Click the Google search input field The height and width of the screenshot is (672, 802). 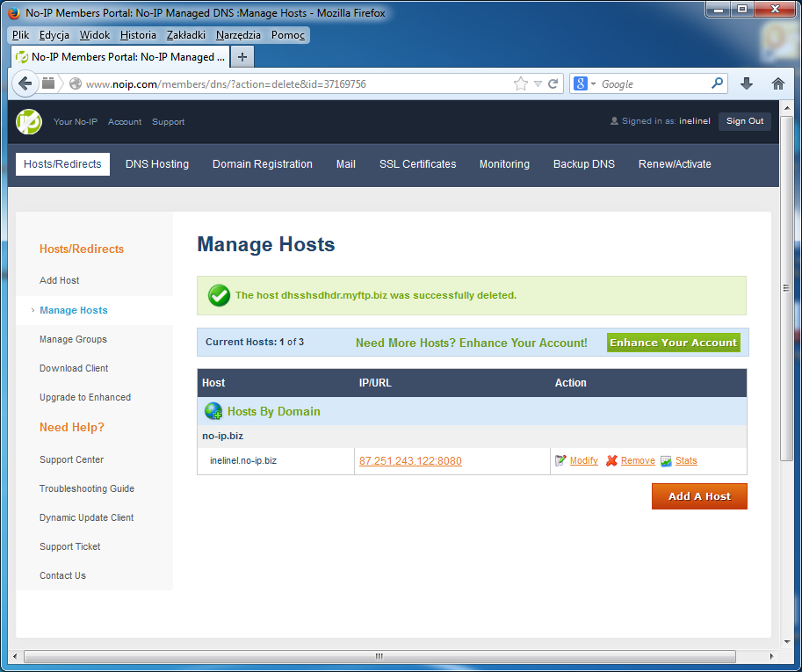654,83
